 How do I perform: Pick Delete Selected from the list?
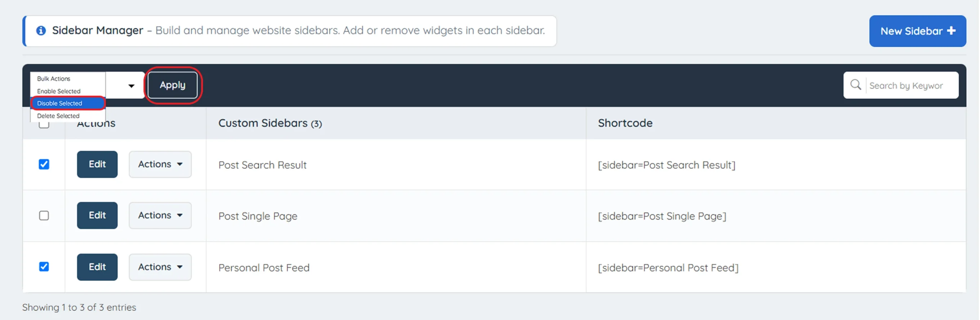pyautogui.click(x=58, y=116)
